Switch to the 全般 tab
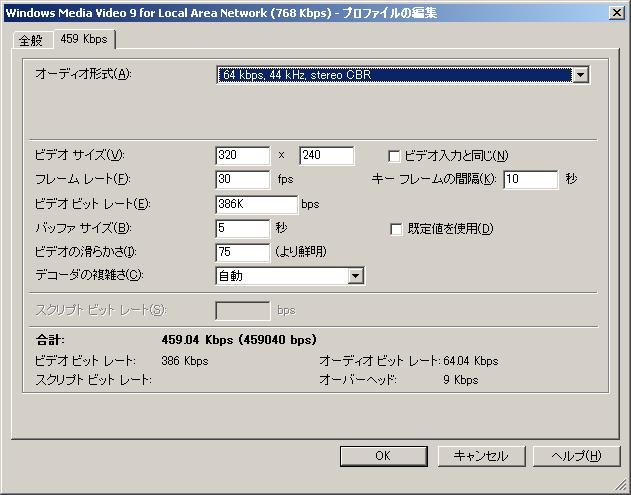Viewport: 631px width, 495px height. tap(32, 40)
